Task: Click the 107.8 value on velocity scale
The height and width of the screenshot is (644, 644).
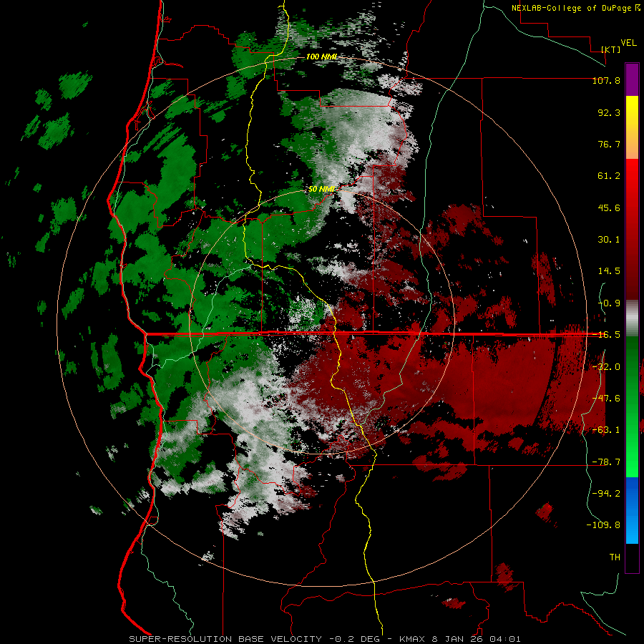Action: (606, 80)
